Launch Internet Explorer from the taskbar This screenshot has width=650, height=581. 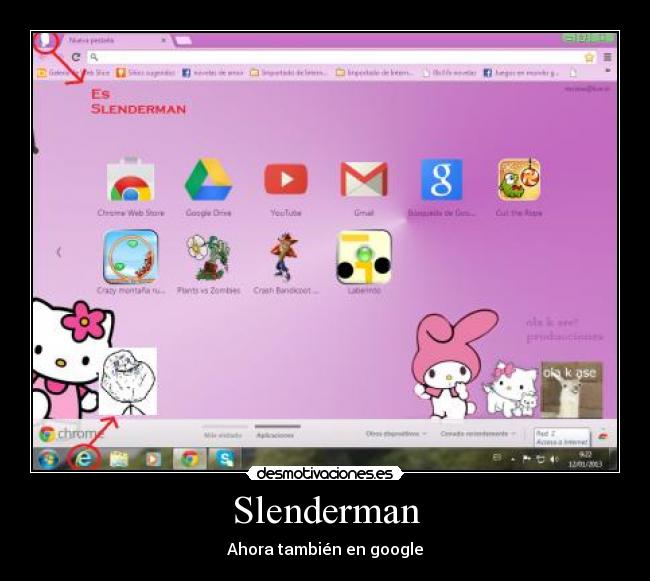tap(84, 459)
